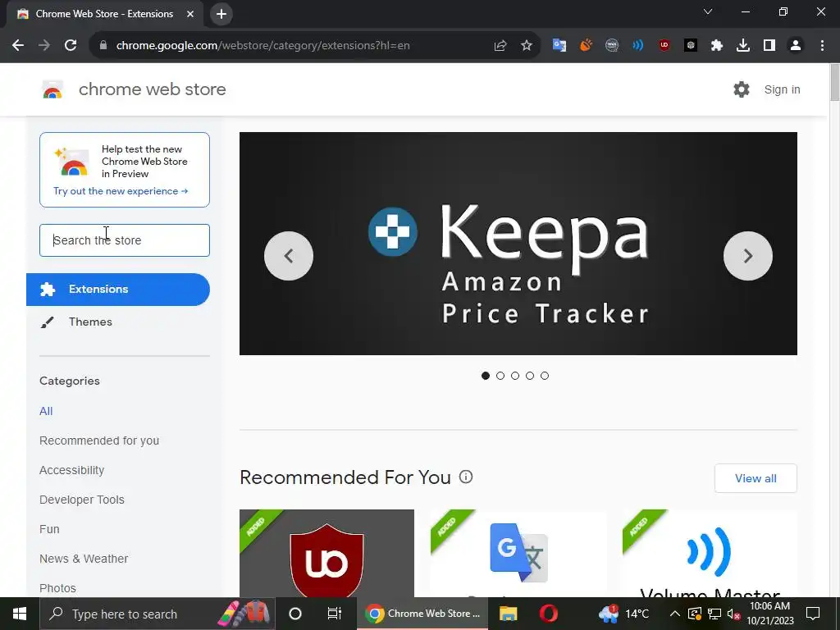Viewport: 840px width, 630px height.
Task: Open the Windows Start menu
Action: coord(20,614)
